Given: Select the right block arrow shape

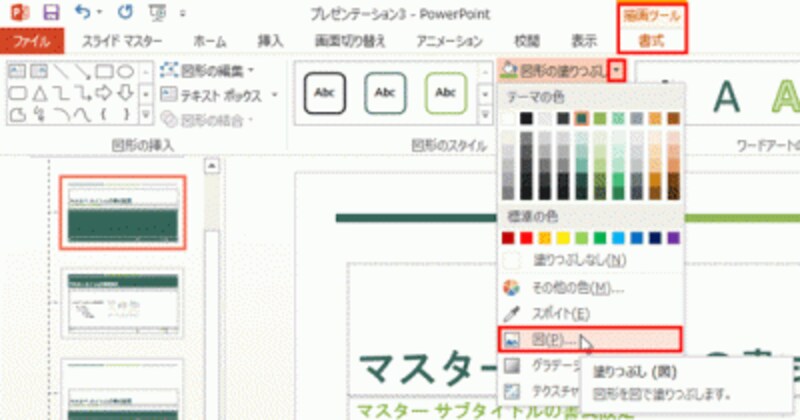Looking at the screenshot, I should click(104, 93).
